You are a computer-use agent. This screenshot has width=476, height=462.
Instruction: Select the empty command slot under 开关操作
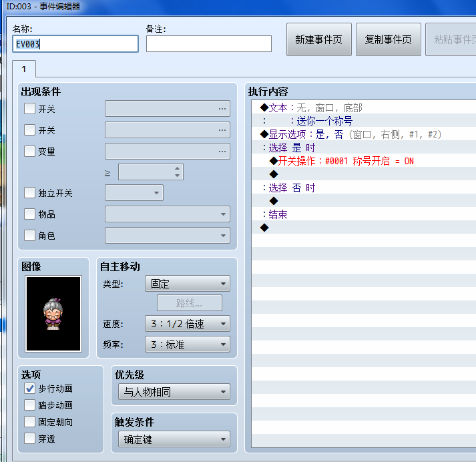(x=364, y=174)
